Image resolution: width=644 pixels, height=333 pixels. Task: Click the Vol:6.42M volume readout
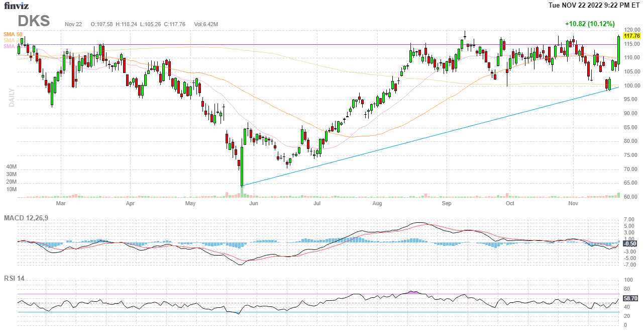point(206,24)
